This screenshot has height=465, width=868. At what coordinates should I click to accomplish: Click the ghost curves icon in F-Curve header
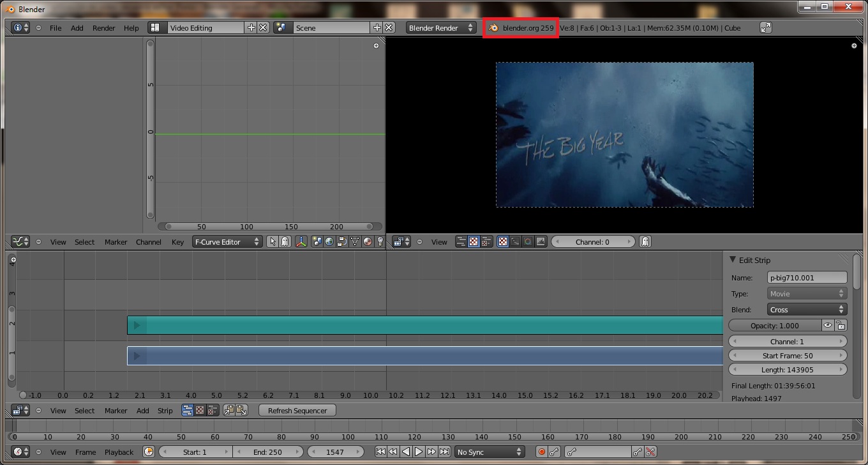(285, 241)
